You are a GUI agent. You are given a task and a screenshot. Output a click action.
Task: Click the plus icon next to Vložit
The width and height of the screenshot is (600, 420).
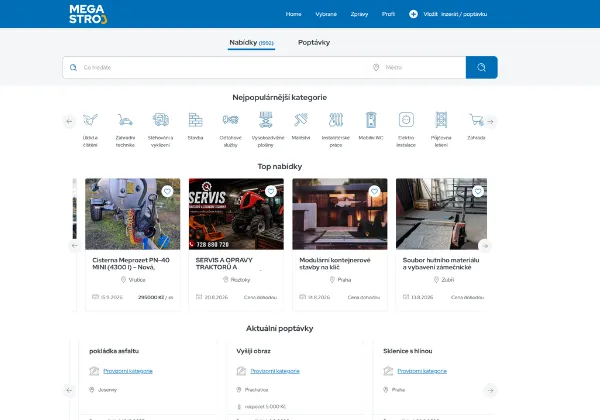pyautogui.click(x=413, y=14)
